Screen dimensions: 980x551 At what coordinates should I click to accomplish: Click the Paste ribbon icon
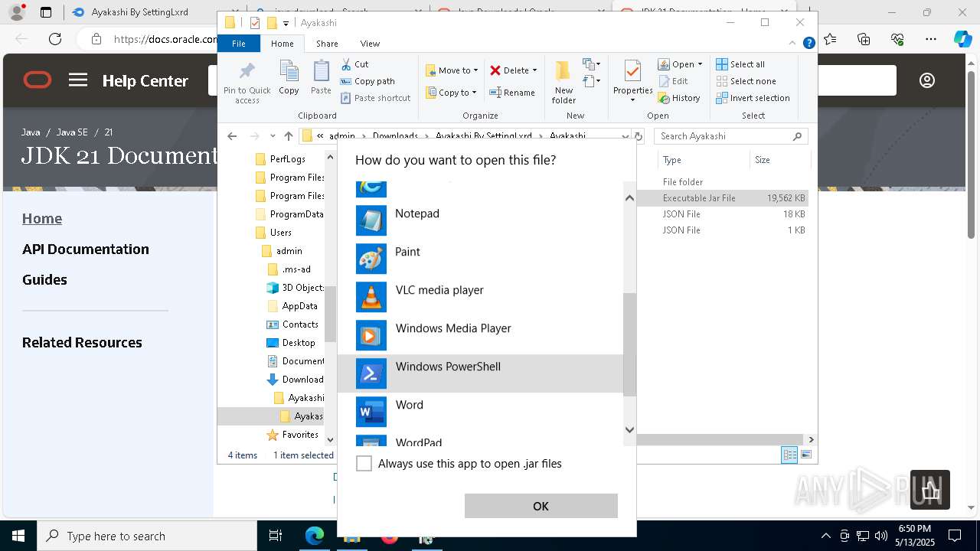click(321, 78)
